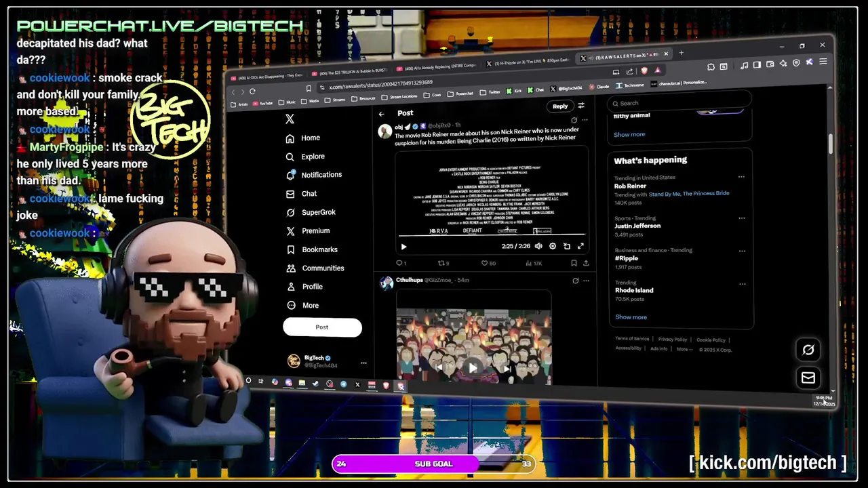Toggle picture-in-picture on the video
868x488 pixels.
tap(567, 246)
